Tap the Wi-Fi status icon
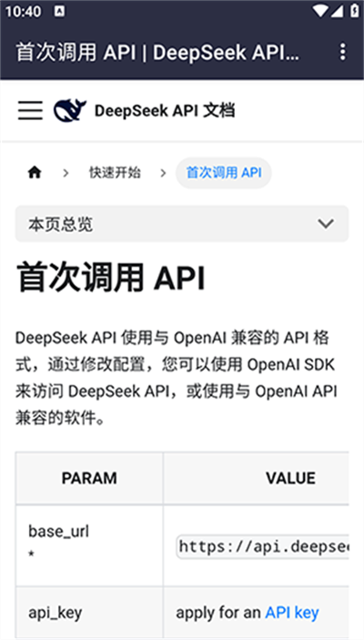 click(320, 11)
